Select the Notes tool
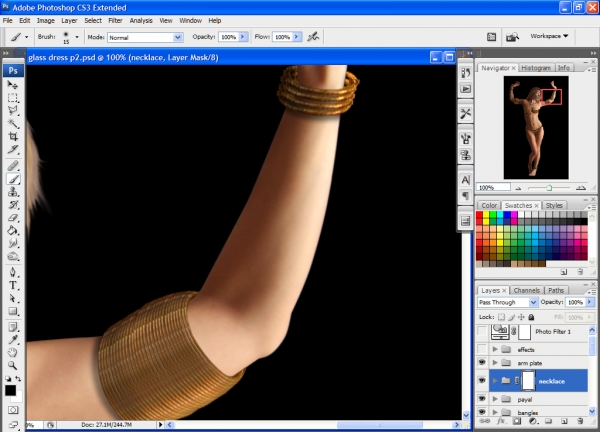This screenshot has height=432, width=600. [x=13, y=327]
